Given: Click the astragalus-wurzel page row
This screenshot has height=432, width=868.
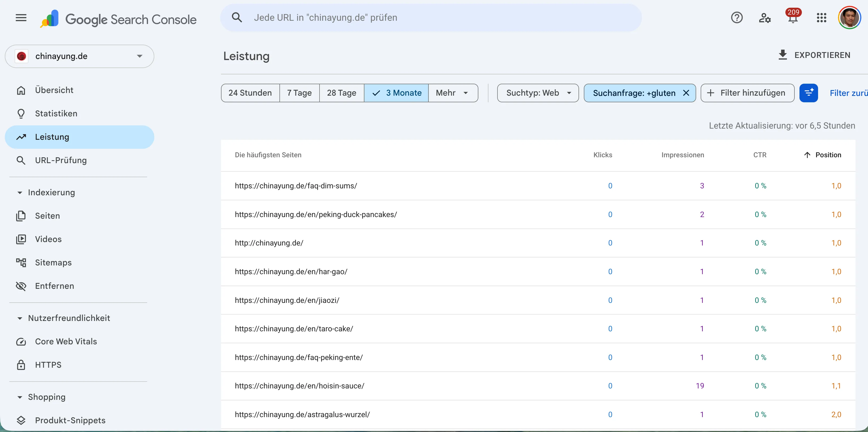Looking at the screenshot, I should coord(538,415).
